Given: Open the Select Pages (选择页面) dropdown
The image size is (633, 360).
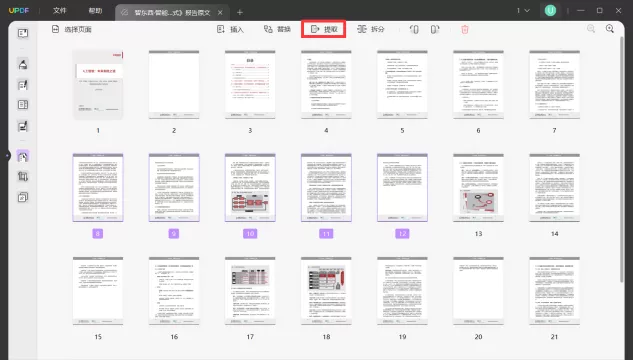Looking at the screenshot, I should (x=71, y=29).
